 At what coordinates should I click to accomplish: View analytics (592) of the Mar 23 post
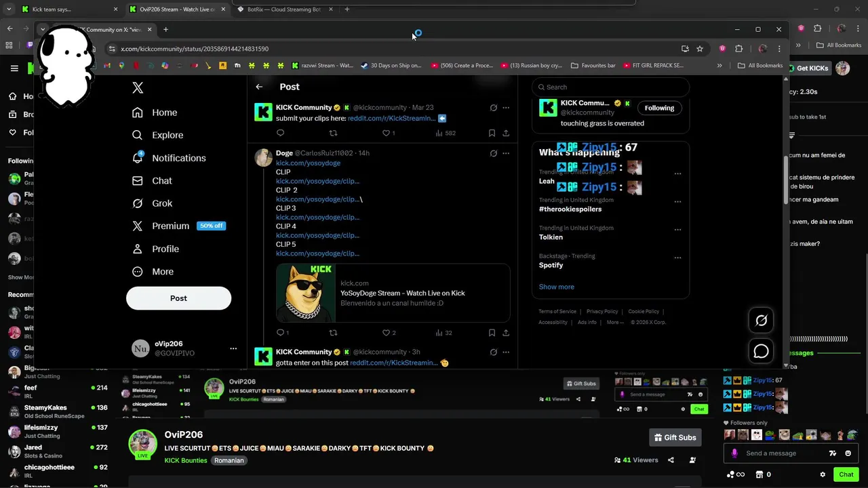tap(446, 133)
